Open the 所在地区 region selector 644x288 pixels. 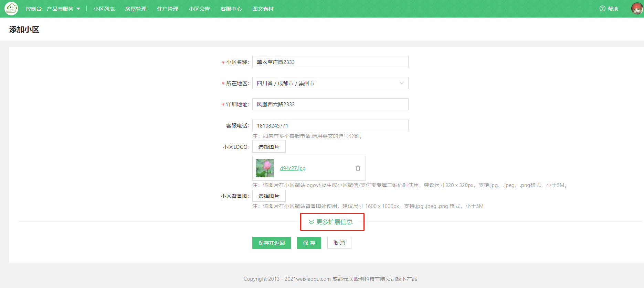330,83
